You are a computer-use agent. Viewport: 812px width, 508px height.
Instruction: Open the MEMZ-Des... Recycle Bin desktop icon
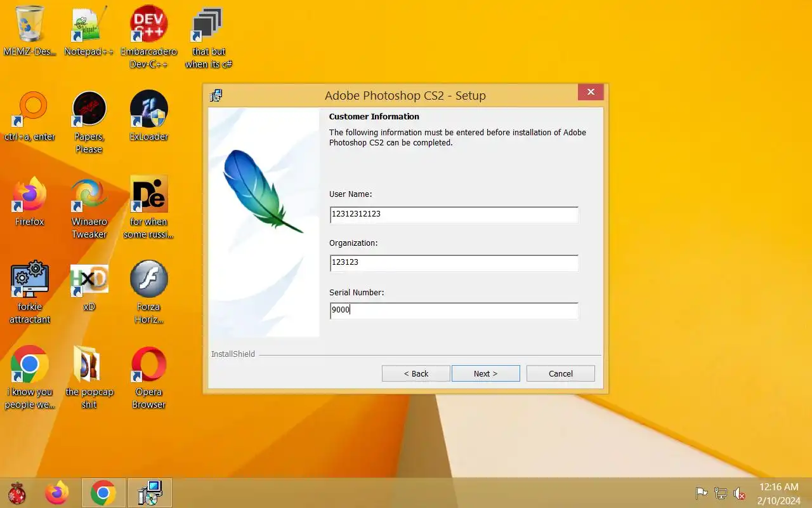(x=30, y=31)
